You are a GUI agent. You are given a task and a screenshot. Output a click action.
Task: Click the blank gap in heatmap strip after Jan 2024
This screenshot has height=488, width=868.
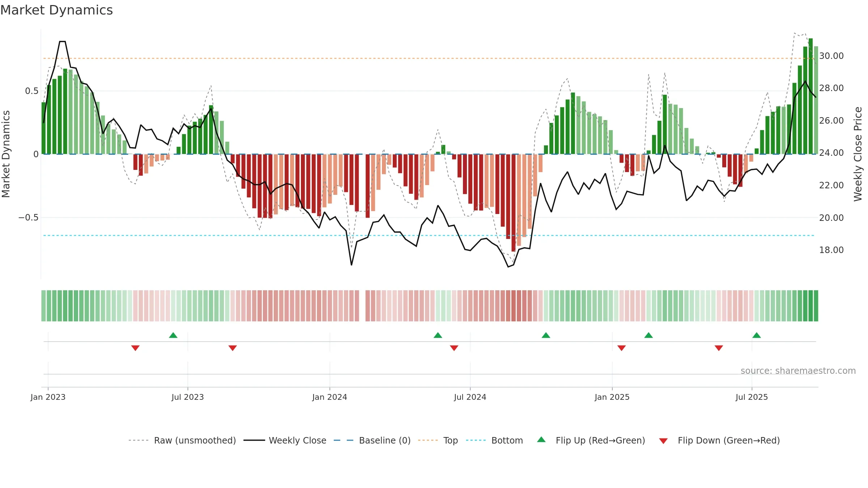362,305
